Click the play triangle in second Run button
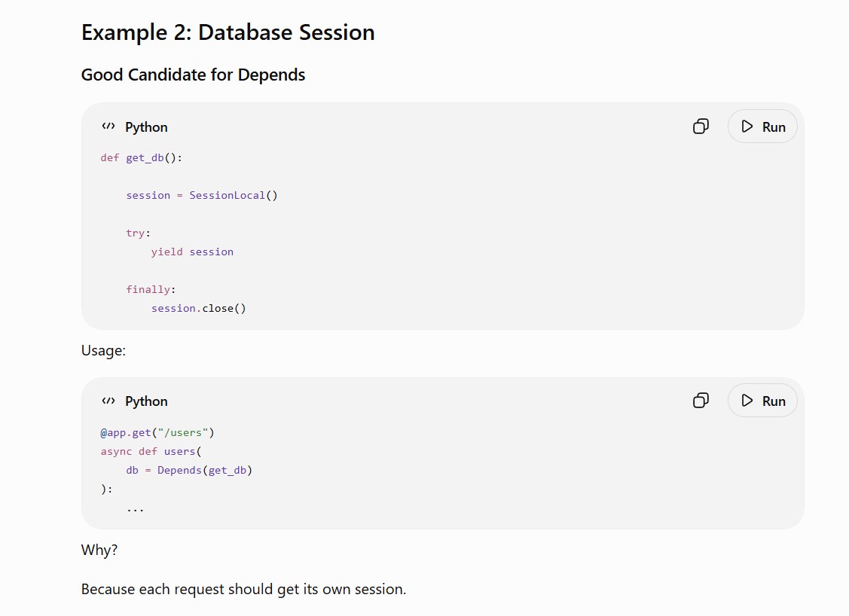This screenshot has width=849, height=616. click(747, 401)
